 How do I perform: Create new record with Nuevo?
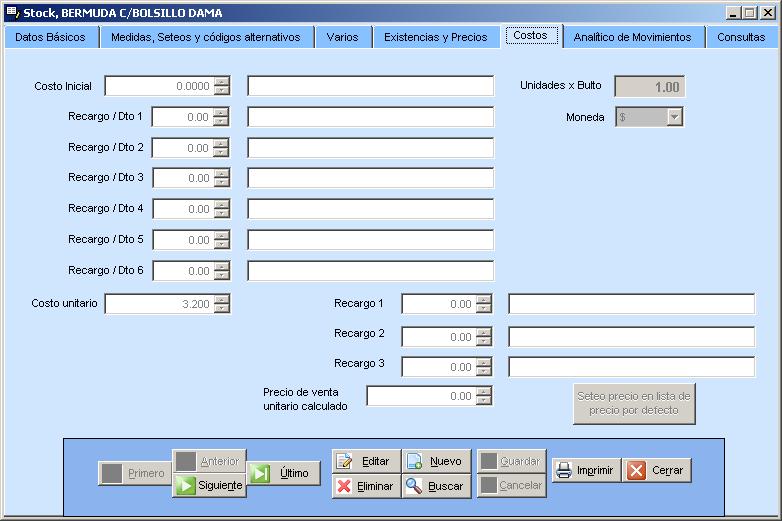(436, 461)
